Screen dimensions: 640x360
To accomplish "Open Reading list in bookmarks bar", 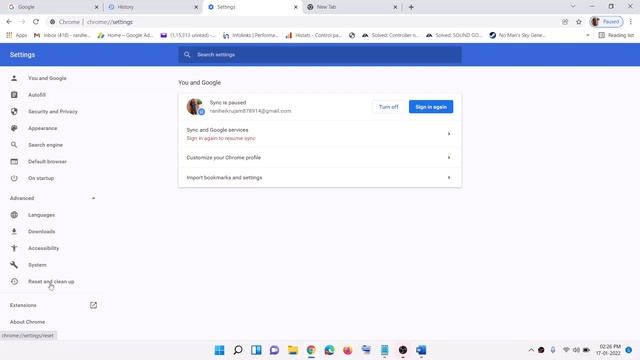I will (x=616, y=35).
